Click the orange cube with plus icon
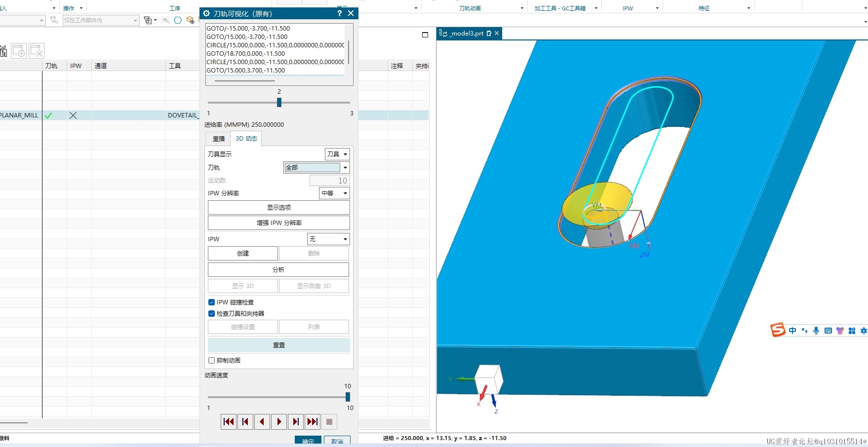The width and height of the screenshot is (868, 447). point(191,20)
